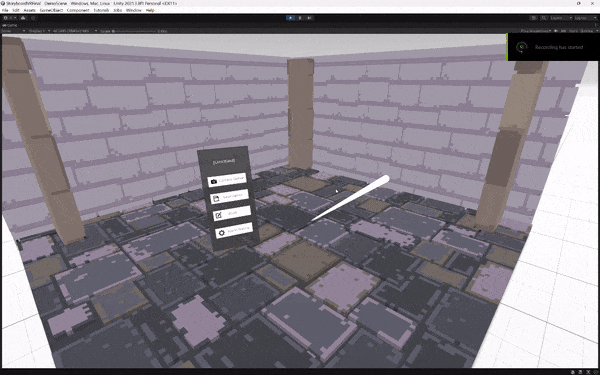The width and height of the screenshot is (600, 375).
Task: Open the Edit menu
Action: click(x=16, y=10)
